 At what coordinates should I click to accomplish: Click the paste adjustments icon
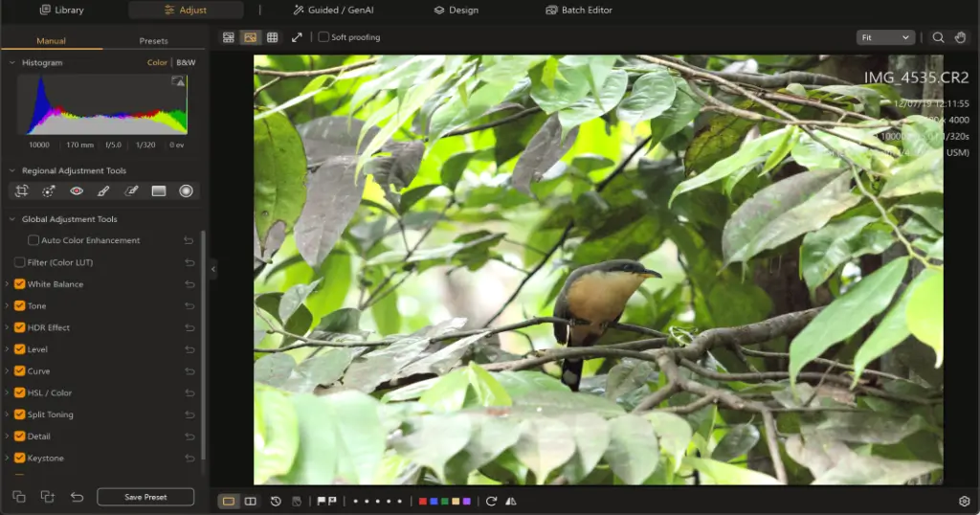(48, 497)
